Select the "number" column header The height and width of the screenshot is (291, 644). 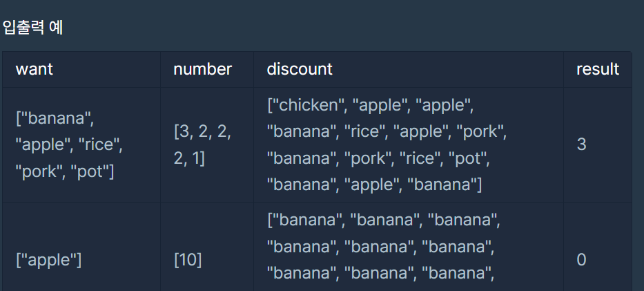pyautogui.click(x=202, y=69)
